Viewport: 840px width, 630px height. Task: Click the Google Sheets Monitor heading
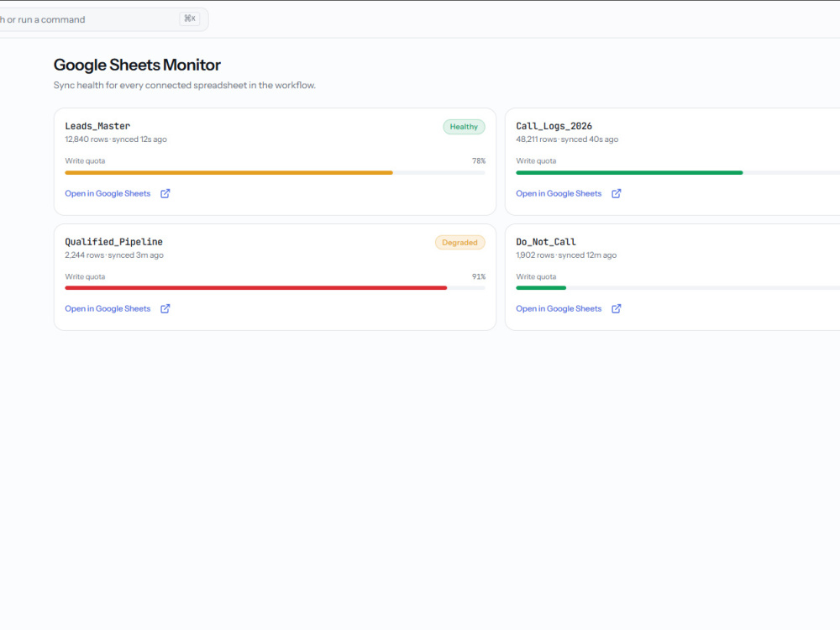tap(137, 65)
